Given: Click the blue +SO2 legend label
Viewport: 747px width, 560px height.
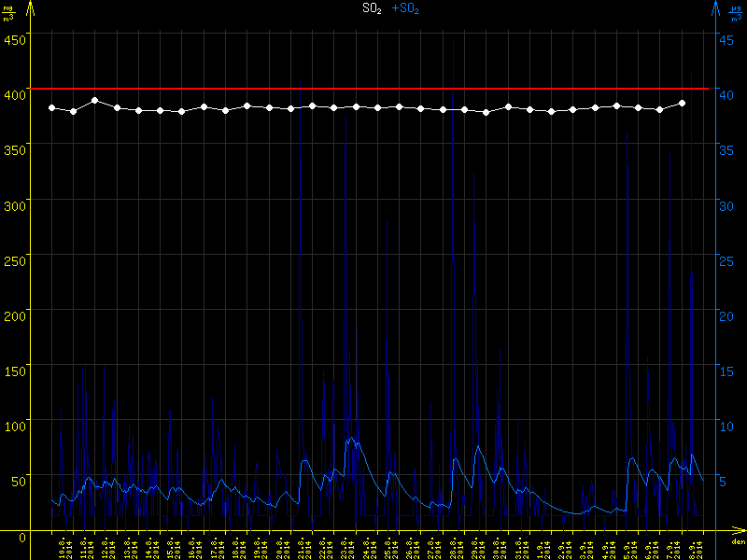Looking at the screenshot, I should click(405, 8).
